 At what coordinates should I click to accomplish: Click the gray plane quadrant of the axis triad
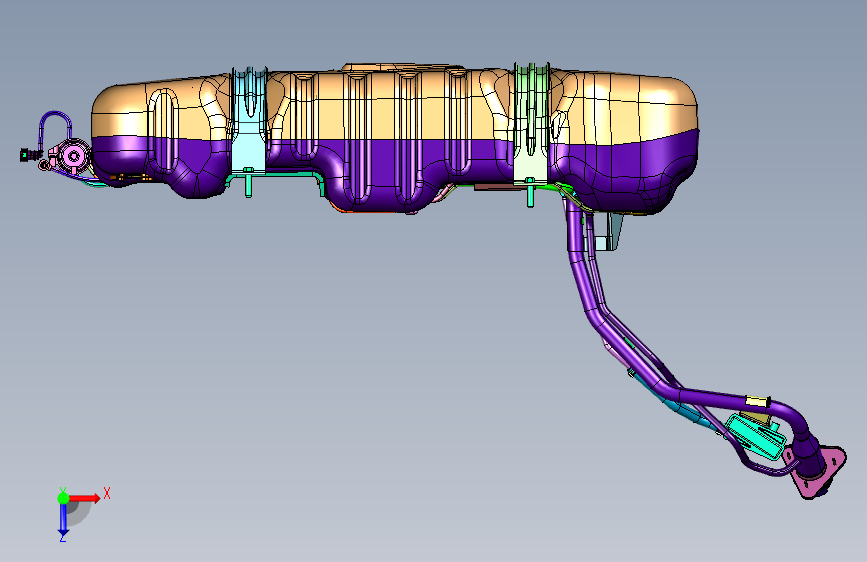tap(79, 512)
